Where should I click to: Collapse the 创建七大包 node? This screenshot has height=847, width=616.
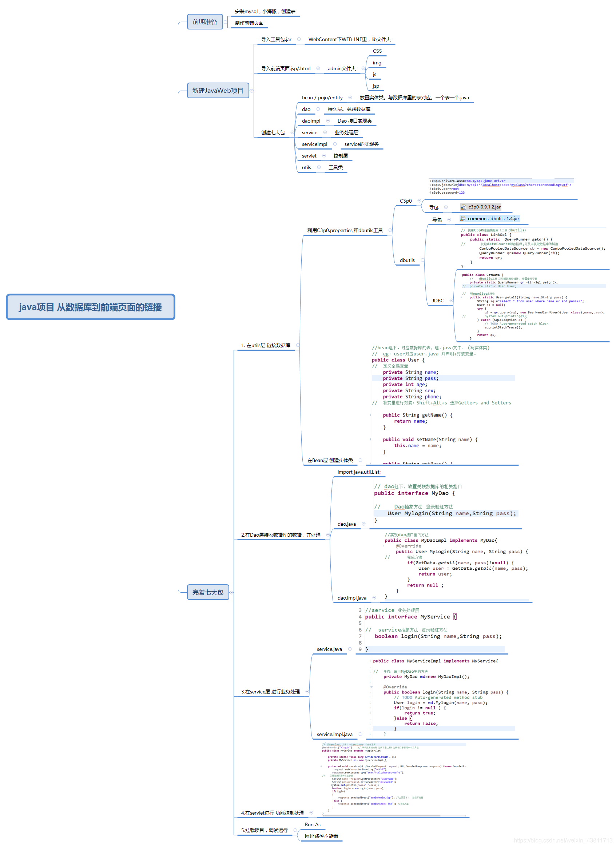point(292,132)
